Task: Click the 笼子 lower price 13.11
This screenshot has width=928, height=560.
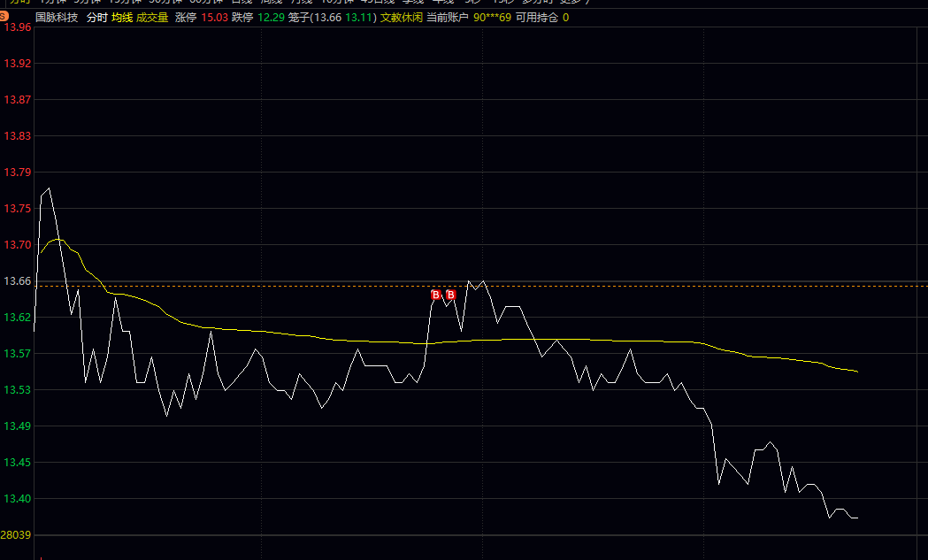Action: pyautogui.click(x=358, y=17)
